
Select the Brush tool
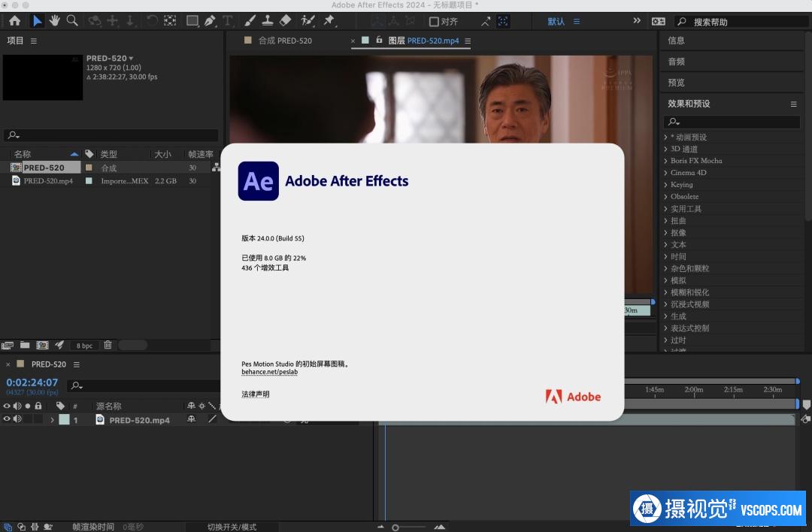(250, 21)
